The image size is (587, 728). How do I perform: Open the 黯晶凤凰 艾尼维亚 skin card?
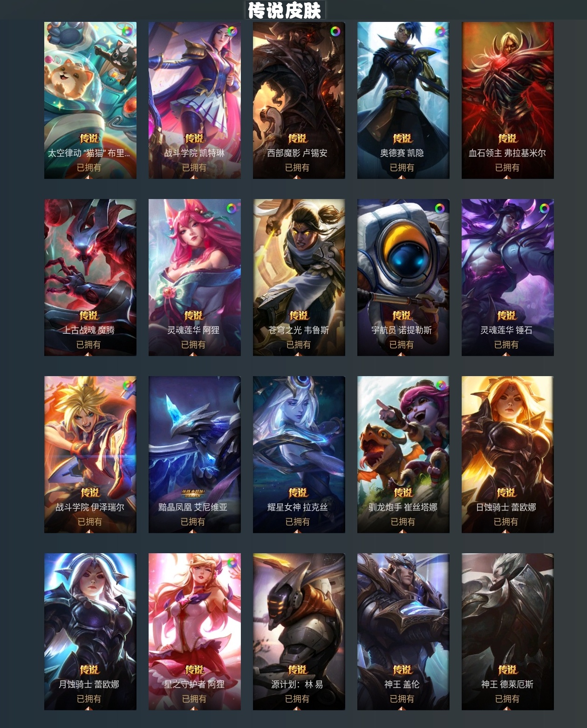coord(195,454)
